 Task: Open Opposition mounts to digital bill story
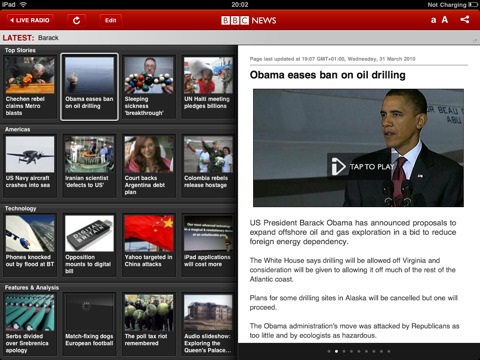(89, 245)
